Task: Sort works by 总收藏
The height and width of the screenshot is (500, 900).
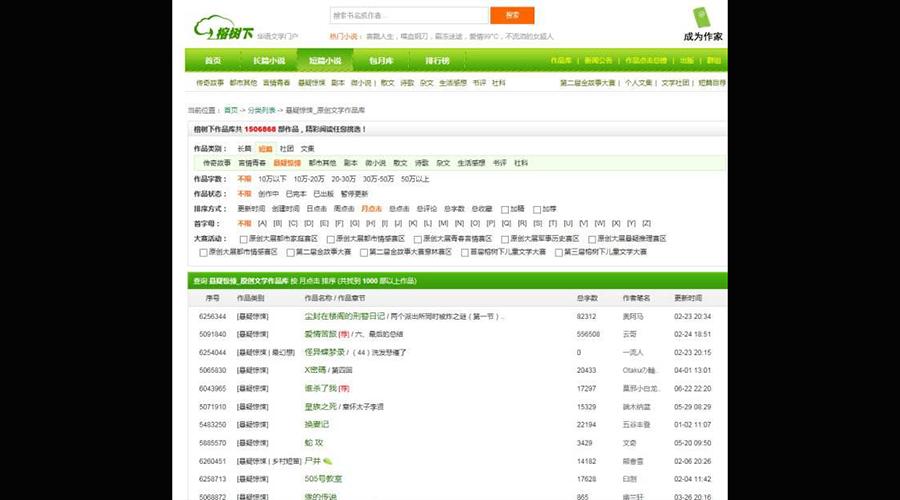Action: point(482,209)
